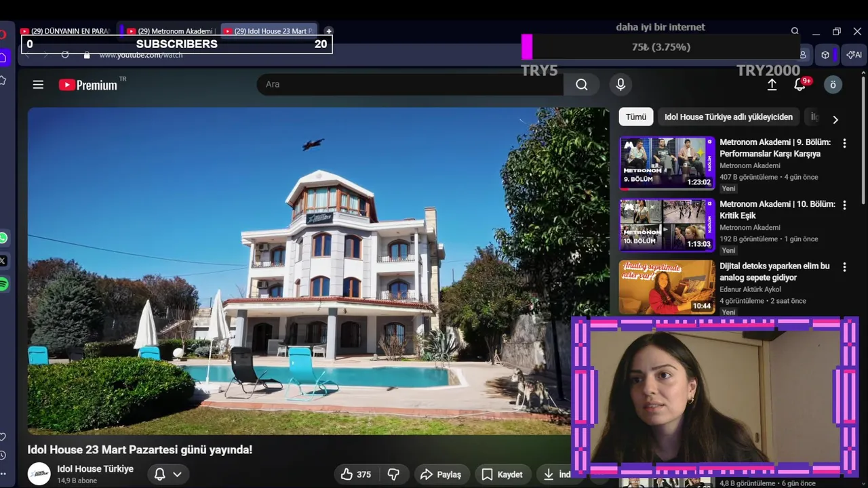Open X (Twitter) in the sidebar
This screenshot has width=868, height=488.
(x=3, y=261)
